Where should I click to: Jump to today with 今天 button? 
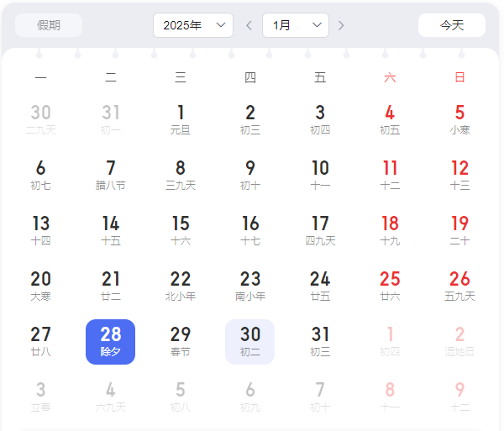[x=451, y=25]
